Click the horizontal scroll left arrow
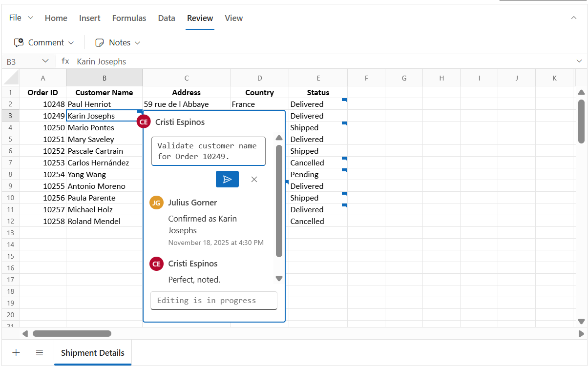 click(x=25, y=334)
